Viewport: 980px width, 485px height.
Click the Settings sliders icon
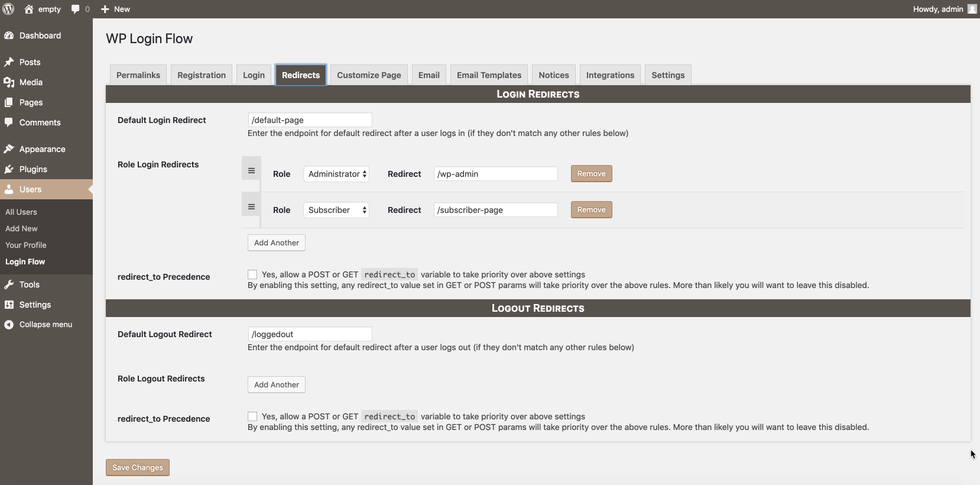(9, 305)
